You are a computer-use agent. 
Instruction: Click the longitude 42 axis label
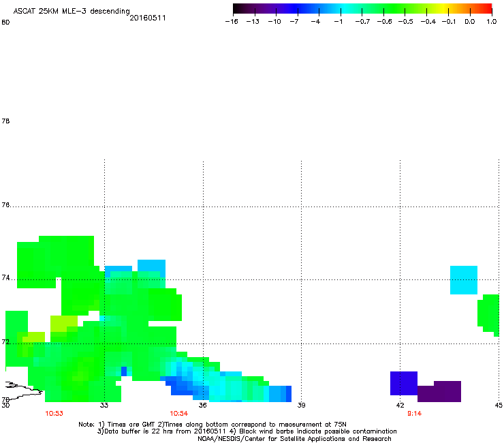click(x=400, y=405)
